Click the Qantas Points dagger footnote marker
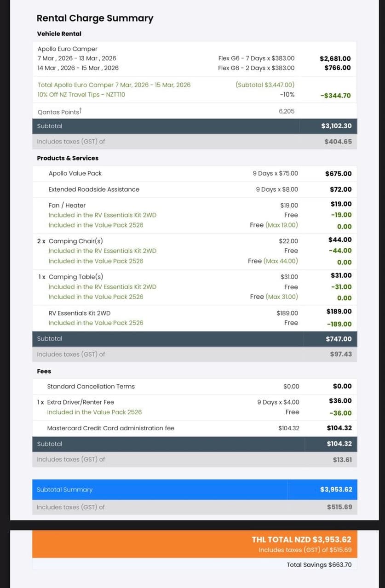This screenshot has width=385, height=588. click(80, 109)
